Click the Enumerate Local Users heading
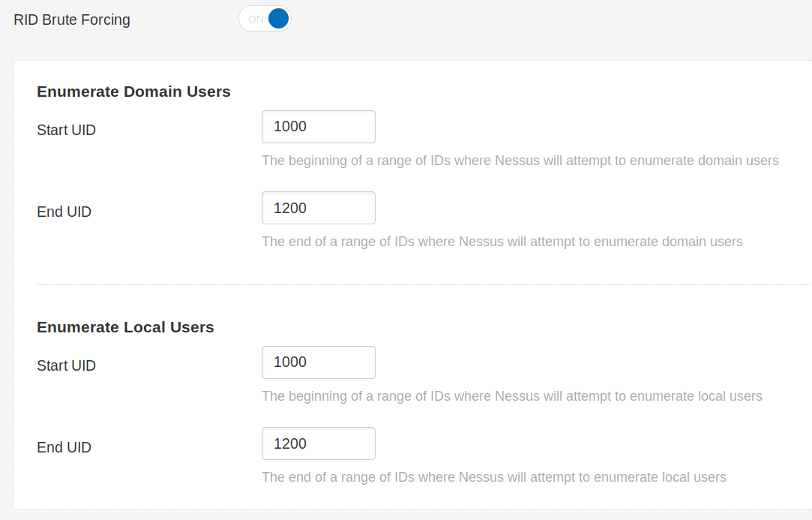Screen dimensions: 812x520 coord(125,327)
